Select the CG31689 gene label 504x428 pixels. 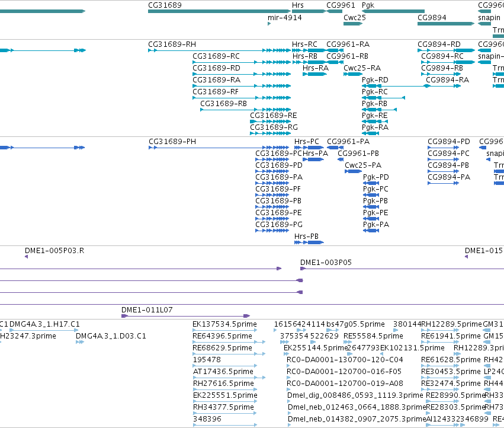165,5
